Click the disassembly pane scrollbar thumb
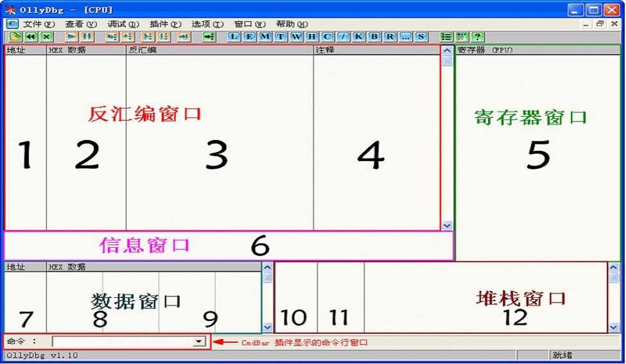The width and height of the screenshot is (626, 364). (447, 60)
